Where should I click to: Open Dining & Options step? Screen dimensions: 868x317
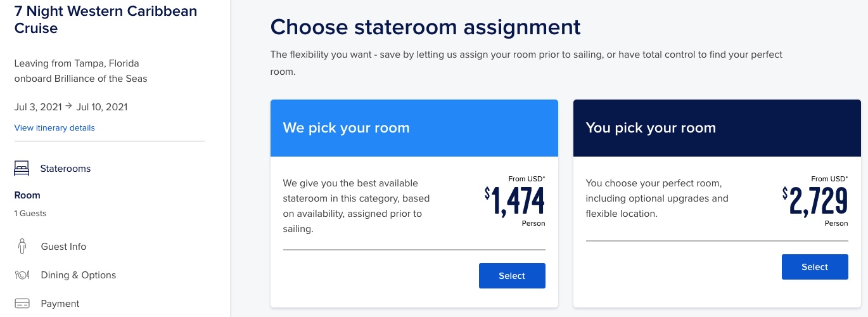79,275
